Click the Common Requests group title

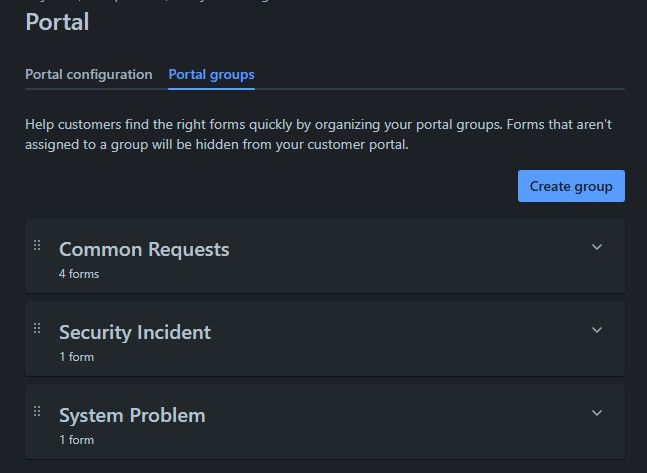144,249
